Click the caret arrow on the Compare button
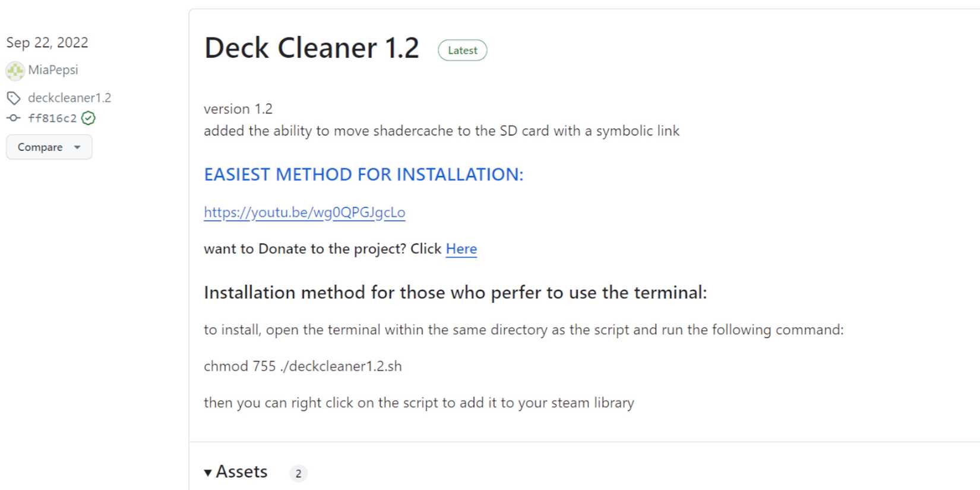The image size is (980, 490). 77,147
